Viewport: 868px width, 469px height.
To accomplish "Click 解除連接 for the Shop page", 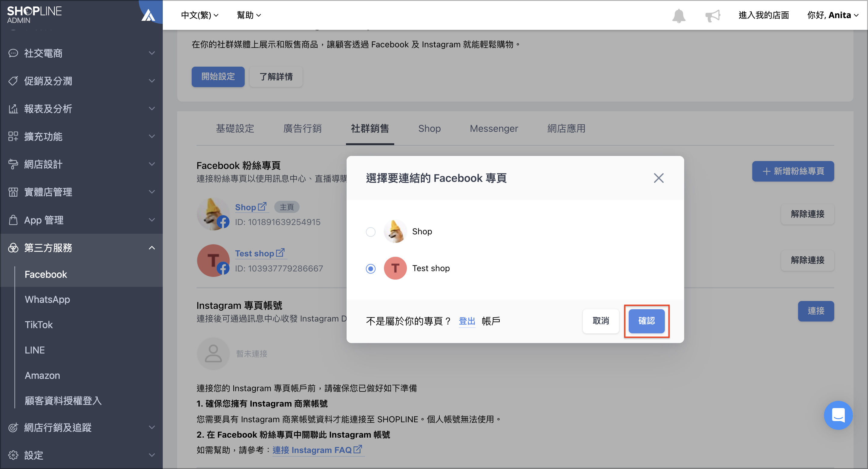I will pos(807,214).
